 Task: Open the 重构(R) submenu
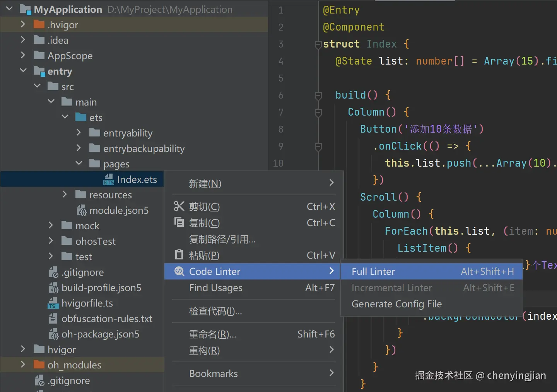(254, 350)
